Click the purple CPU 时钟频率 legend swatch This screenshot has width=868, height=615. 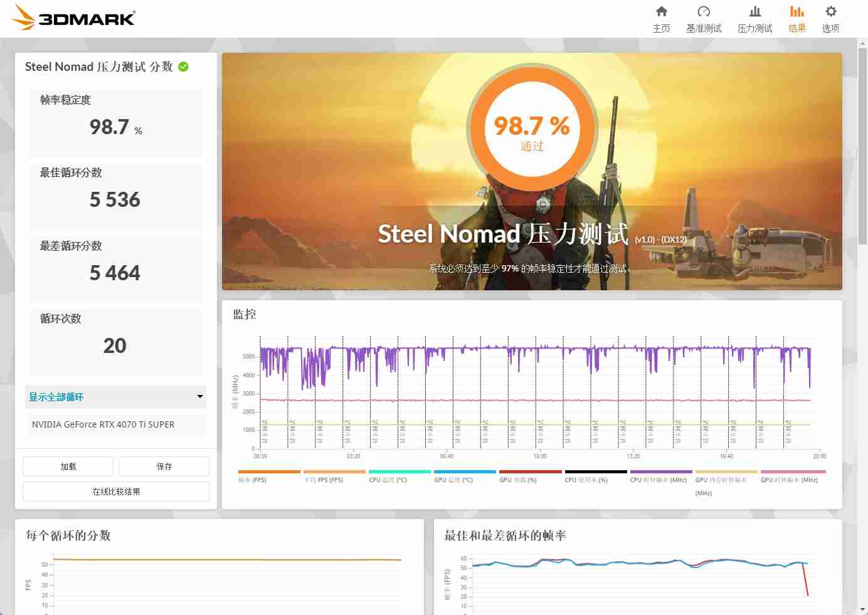pos(661,471)
